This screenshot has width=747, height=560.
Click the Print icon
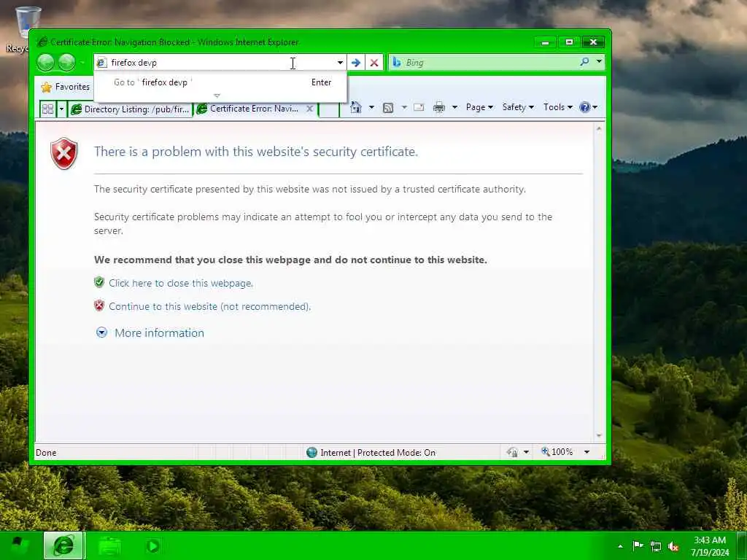pyautogui.click(x=438, y=107)
